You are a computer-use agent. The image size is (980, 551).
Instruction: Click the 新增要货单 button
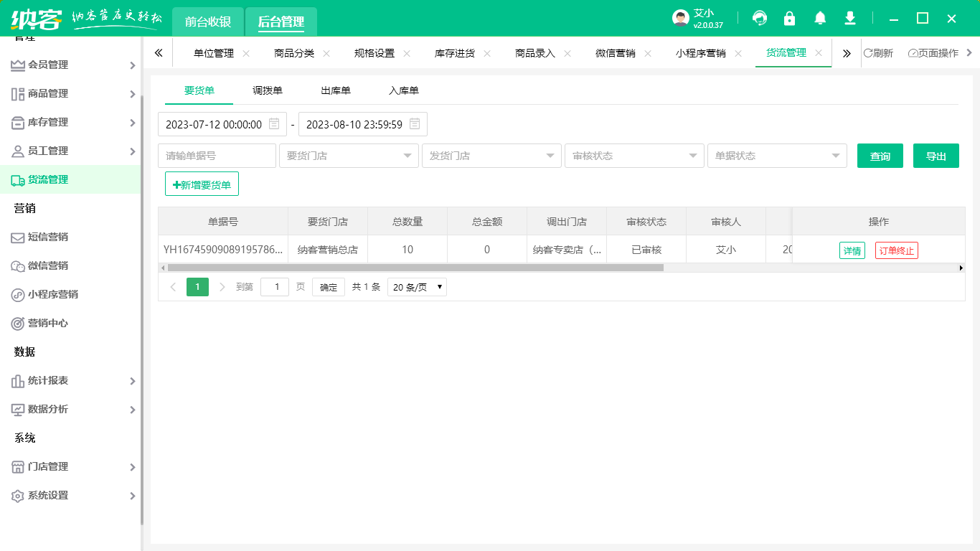tap(202, 184)
